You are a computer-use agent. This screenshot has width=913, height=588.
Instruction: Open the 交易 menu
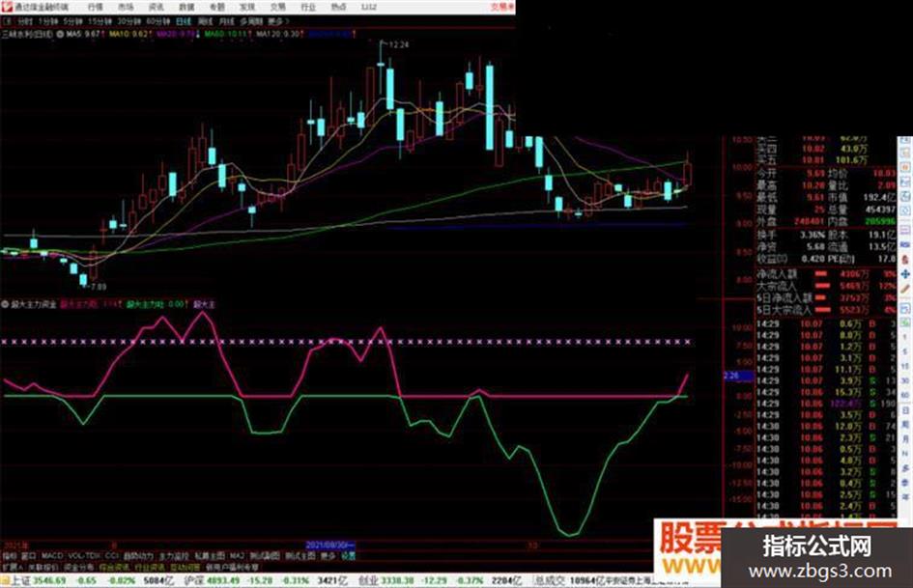[x=277, y=7]
